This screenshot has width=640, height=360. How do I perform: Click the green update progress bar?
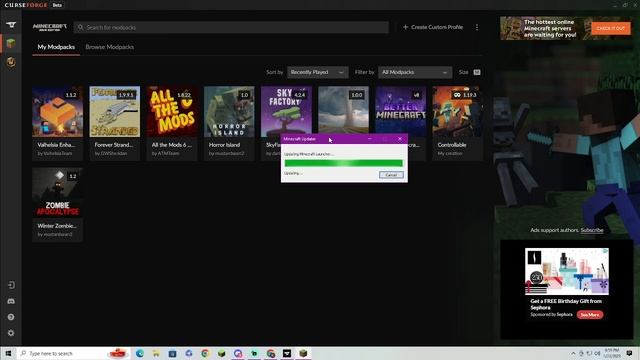coord(343,163)
